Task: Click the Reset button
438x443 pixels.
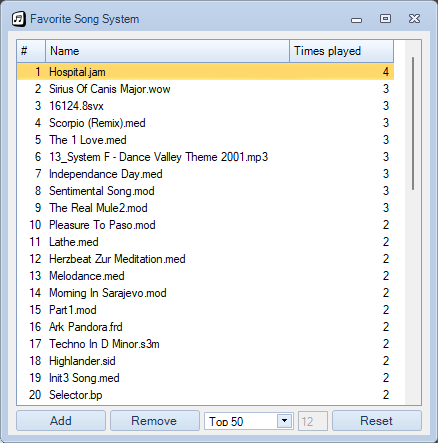Action: 377,421
